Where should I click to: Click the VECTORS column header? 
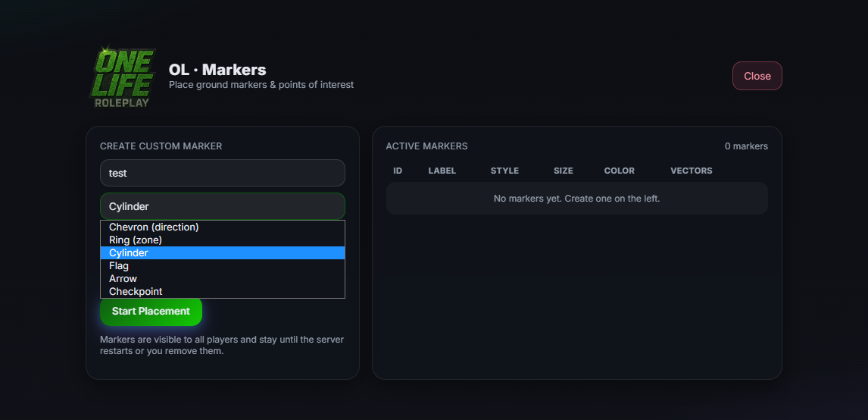coord(691,171)
